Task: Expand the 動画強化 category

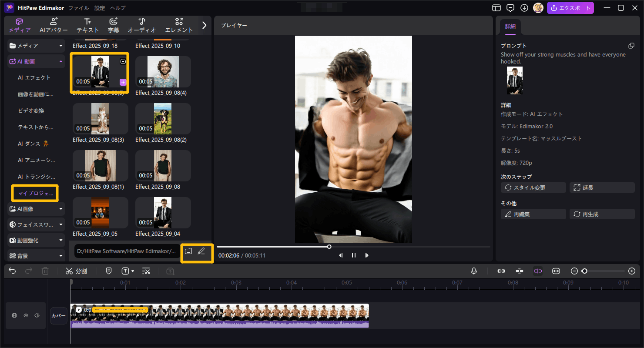Action: pyautogui.click(x=37, y=240)
